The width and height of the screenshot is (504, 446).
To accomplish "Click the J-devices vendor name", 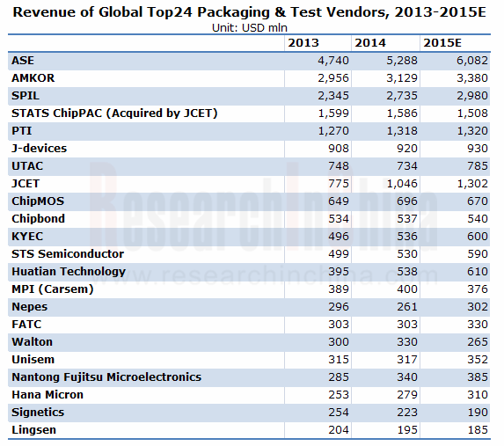I will tap(40, 149).
